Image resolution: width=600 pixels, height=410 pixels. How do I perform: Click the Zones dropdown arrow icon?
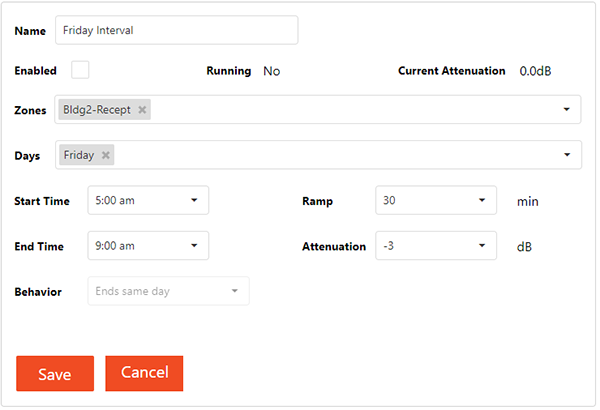tap(566, 109)
